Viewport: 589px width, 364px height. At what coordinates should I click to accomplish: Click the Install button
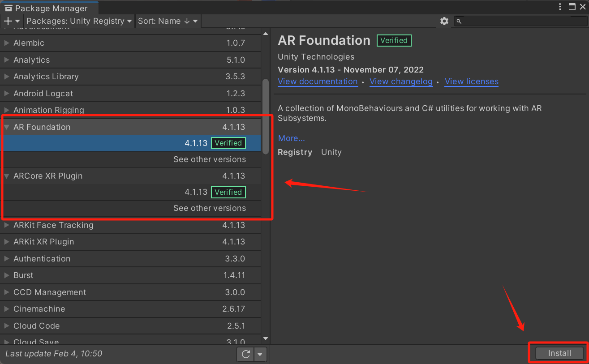coord(559,353)
